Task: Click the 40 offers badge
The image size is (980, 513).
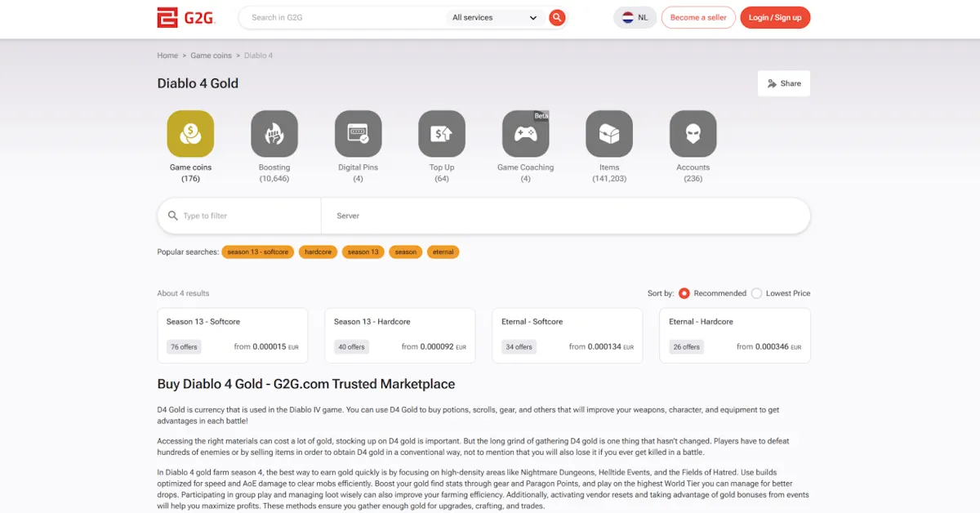Action: 351,347
